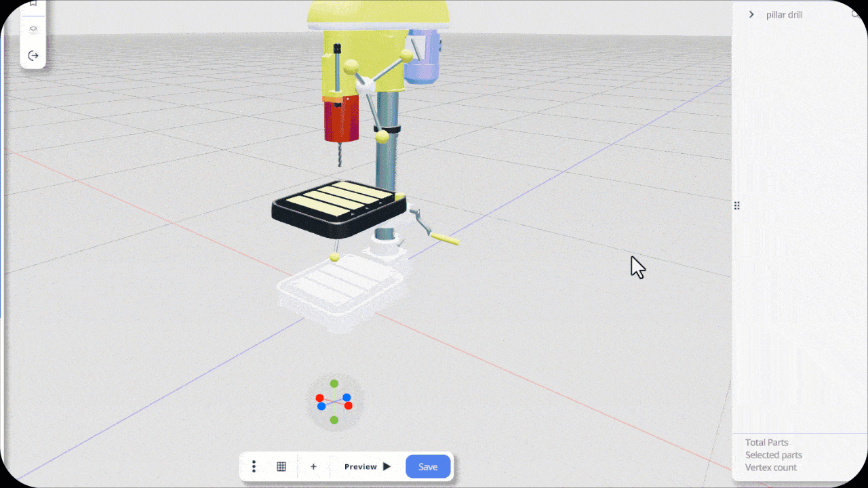The width and height of the screenshot is (868, 488).
Task: Toggle the layers visibility icon in left toolbar
Action: tap(33, 29)
